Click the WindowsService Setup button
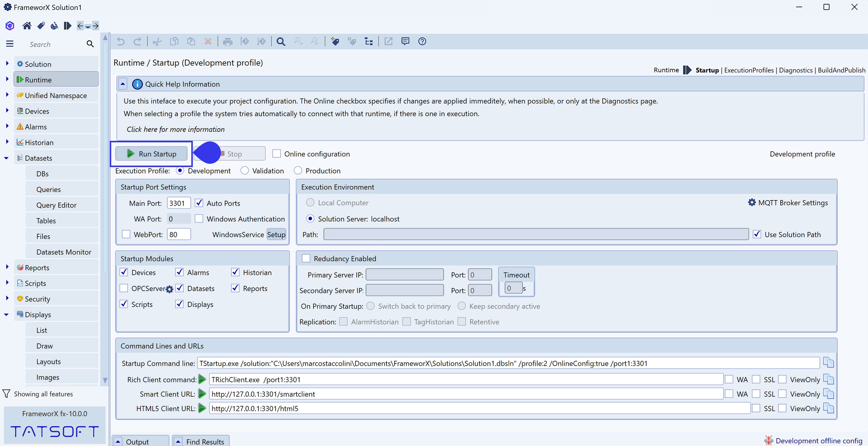 pyautogui.click(x=276, y=234)
